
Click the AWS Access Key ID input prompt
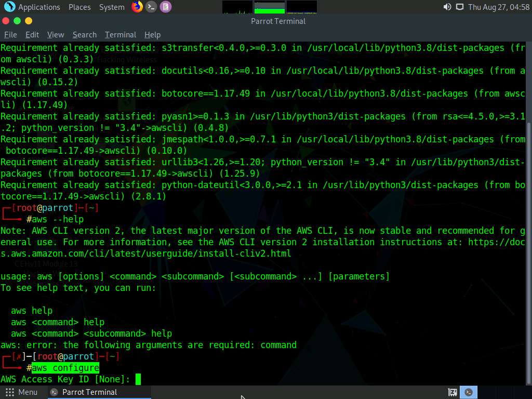(137, 379)
